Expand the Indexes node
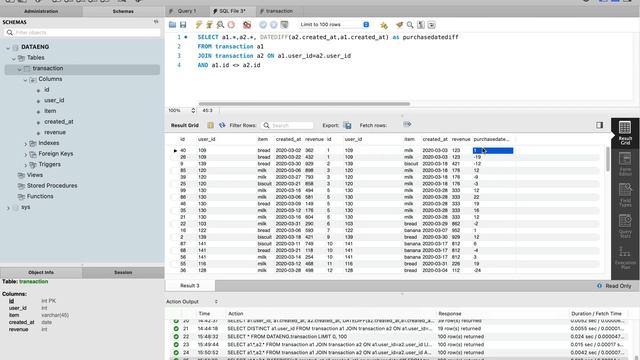Screen dimensions: 640x360 point(26,144)
